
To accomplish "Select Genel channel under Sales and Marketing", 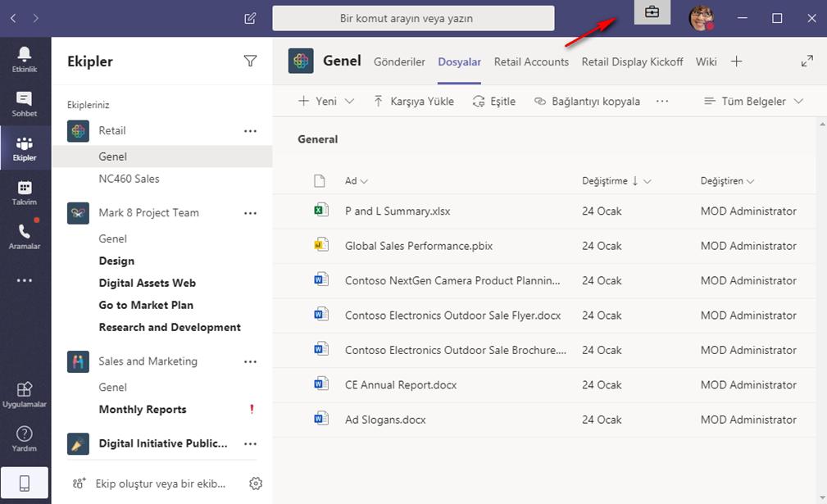I will (x=113, y=388).
